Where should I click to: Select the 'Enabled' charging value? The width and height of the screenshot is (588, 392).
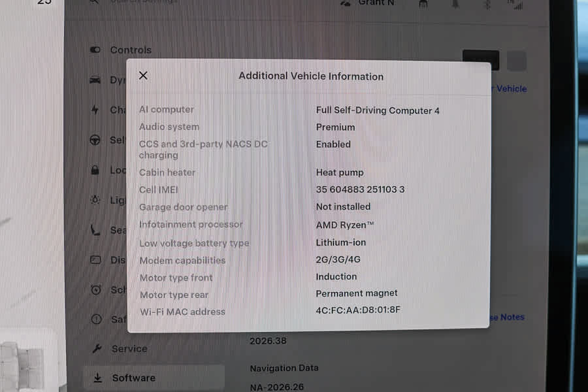point(333,144)
